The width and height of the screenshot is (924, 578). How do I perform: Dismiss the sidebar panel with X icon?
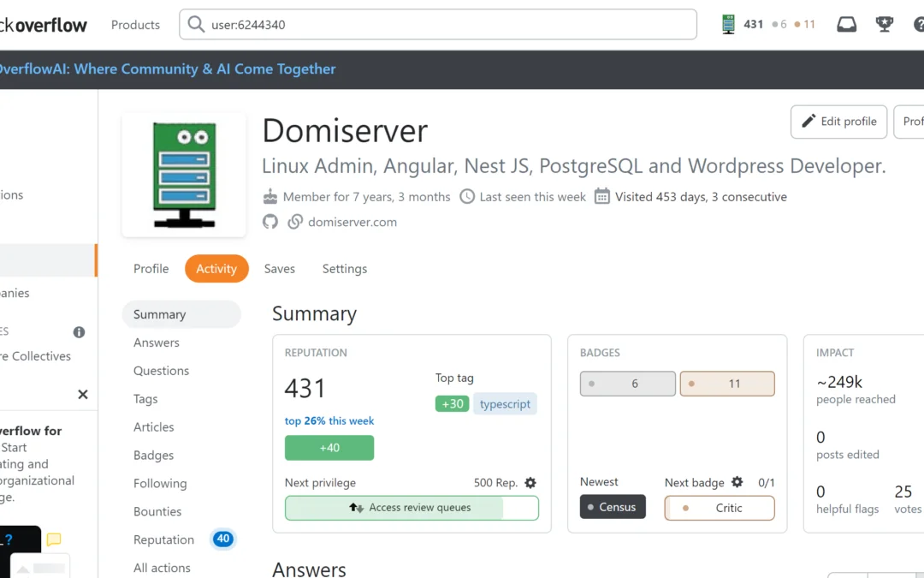[x=83, y=395]
